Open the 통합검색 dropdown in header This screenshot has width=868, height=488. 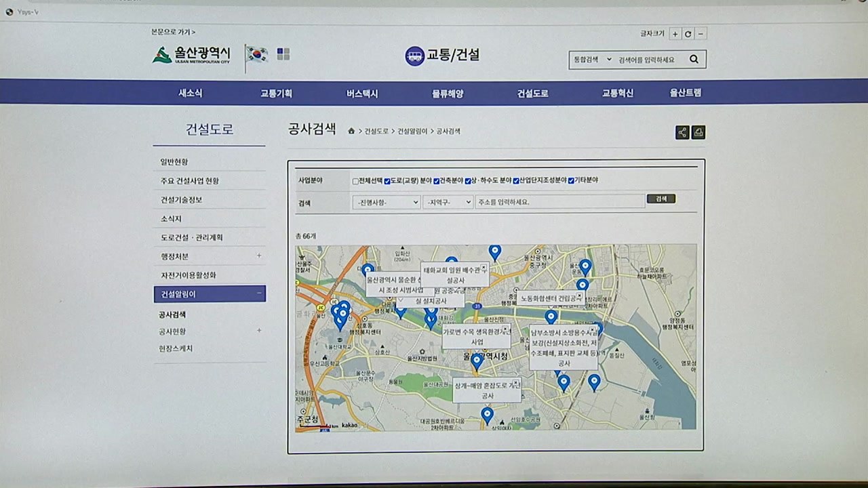592,60
